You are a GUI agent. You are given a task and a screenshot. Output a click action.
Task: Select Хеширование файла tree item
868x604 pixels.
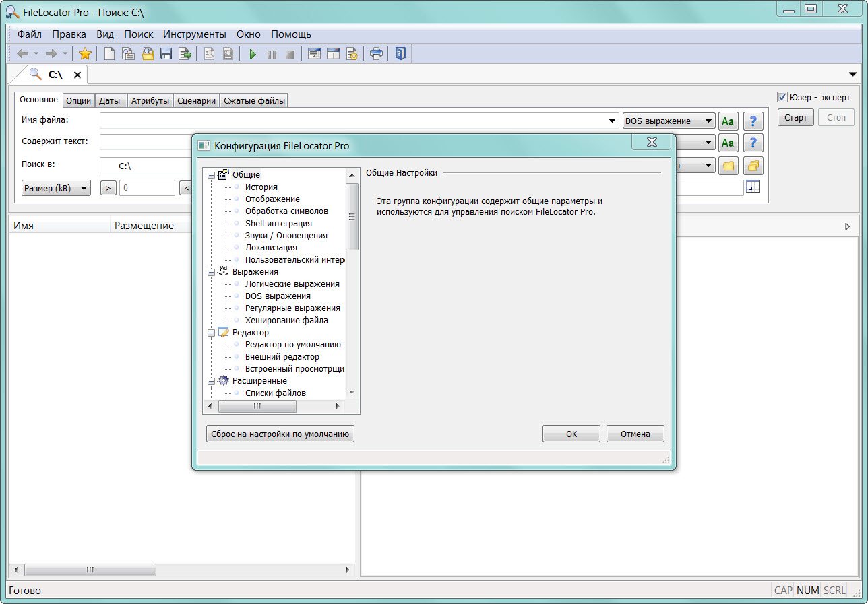coord(286,321)
